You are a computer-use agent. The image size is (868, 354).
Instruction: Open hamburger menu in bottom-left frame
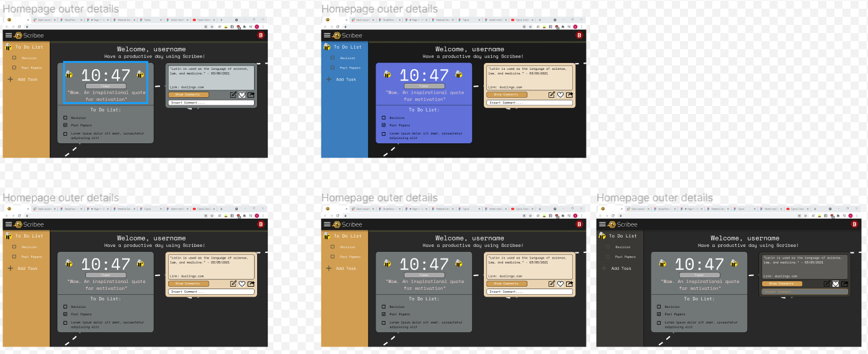pyautogui.click(x=9, y=224)
